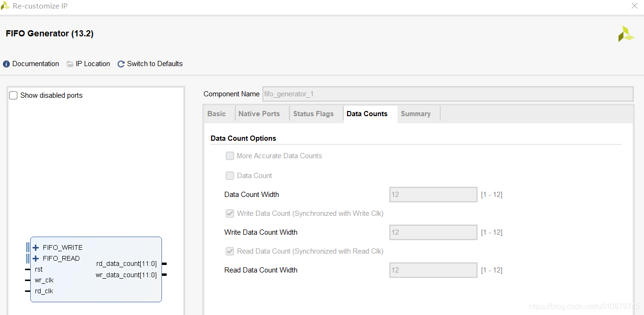Switch to the Native Ports tab
This screenshot has width=644, height=315.
[x=259, y=114]
